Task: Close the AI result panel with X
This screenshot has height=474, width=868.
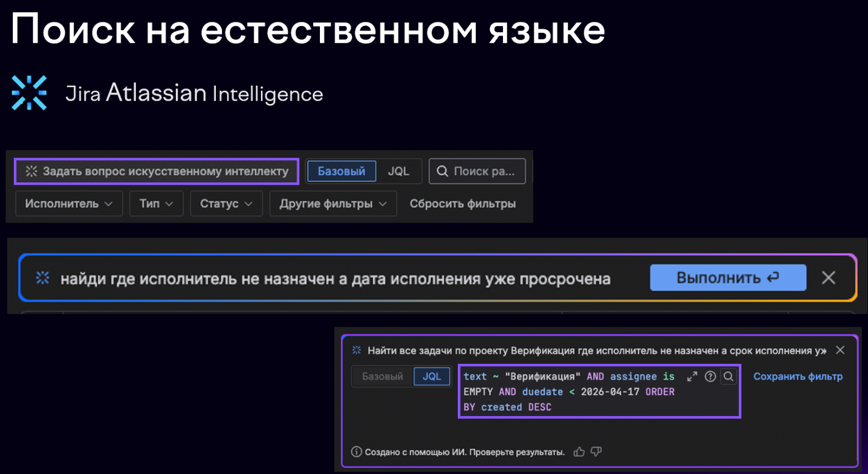Action: (840, 350)
